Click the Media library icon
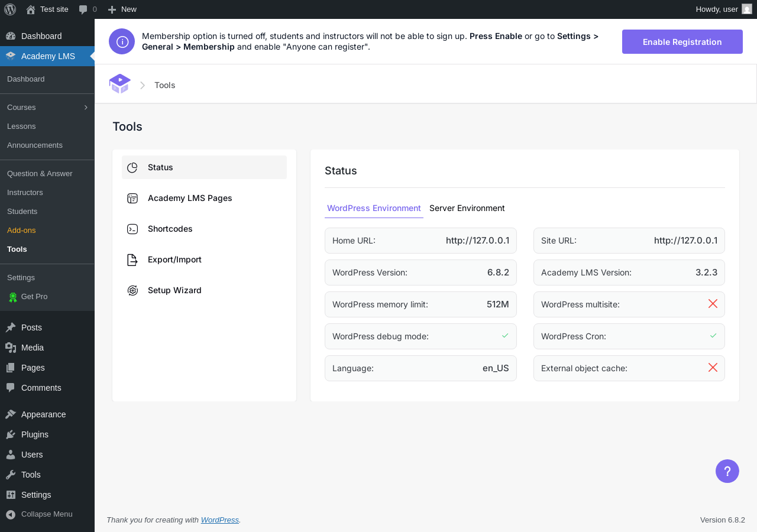This screenshot has width=757, height=532. coord(11,348)
